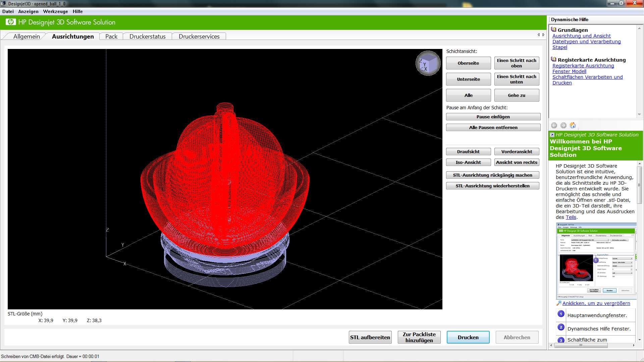Show all layers with Alle
This screenshot has height=362, width=644.
click(469, 95)
